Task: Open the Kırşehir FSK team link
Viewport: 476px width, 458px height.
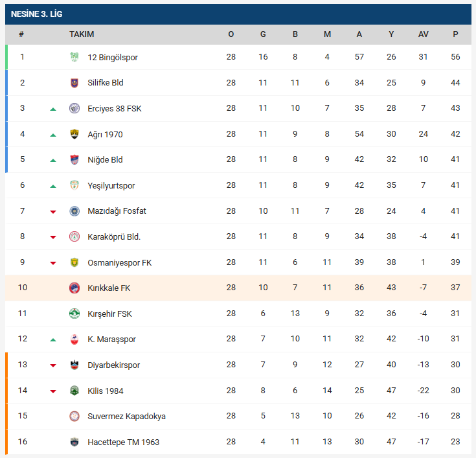Action: coord(109,314)
